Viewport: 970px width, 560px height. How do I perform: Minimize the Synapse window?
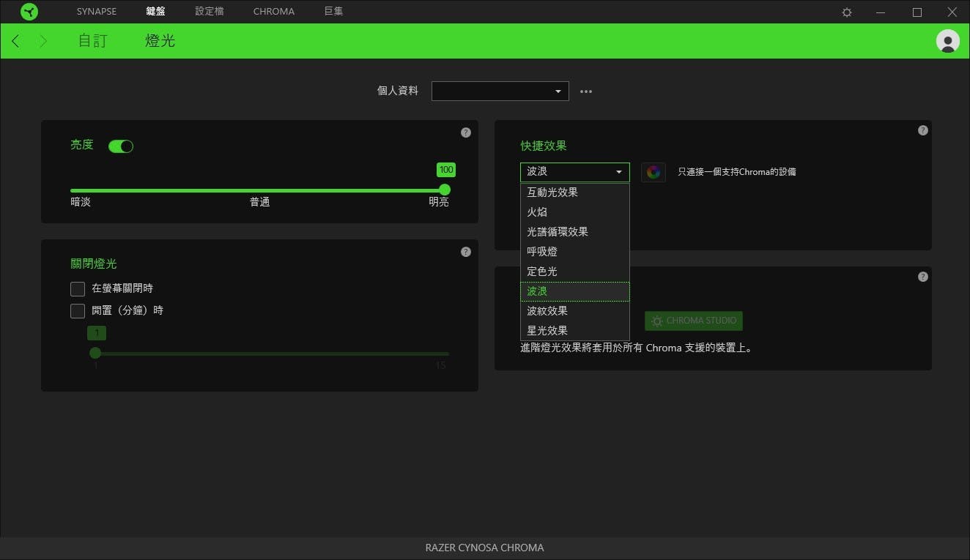coord(882,12)
